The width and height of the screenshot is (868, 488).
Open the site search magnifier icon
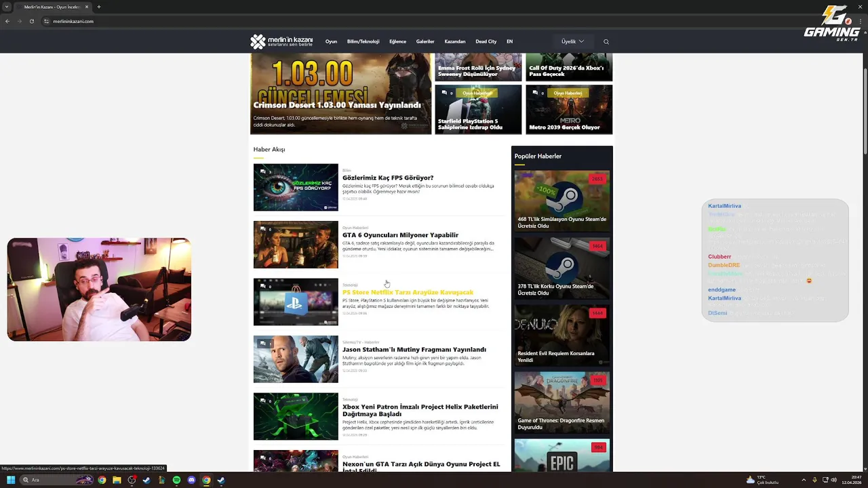pos(606,41)
